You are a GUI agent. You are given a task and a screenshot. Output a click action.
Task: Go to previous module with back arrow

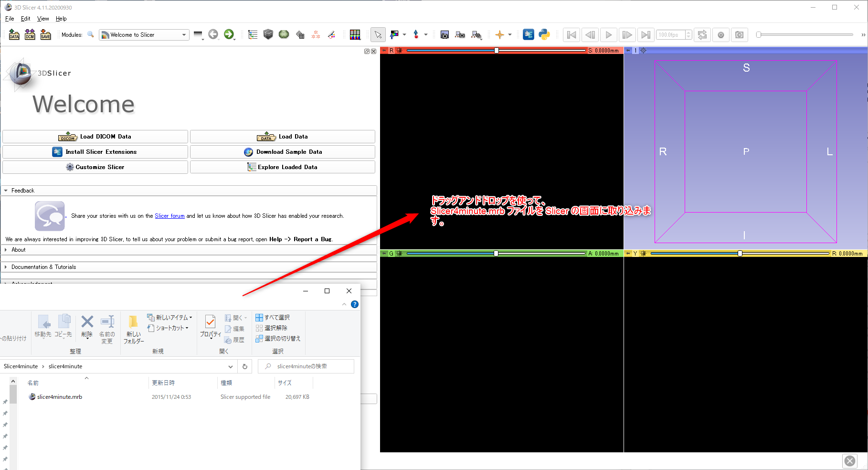point(213,34)
